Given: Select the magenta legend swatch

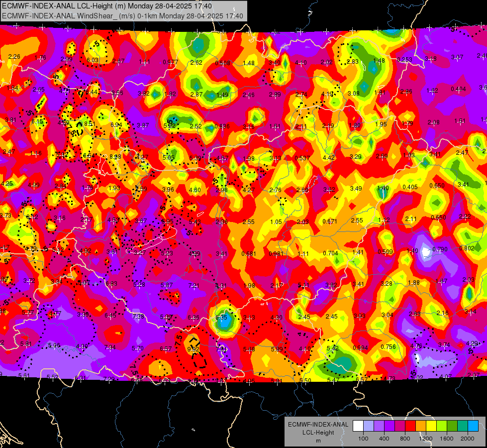Looking at the screenshot, I should pos(400,426).
